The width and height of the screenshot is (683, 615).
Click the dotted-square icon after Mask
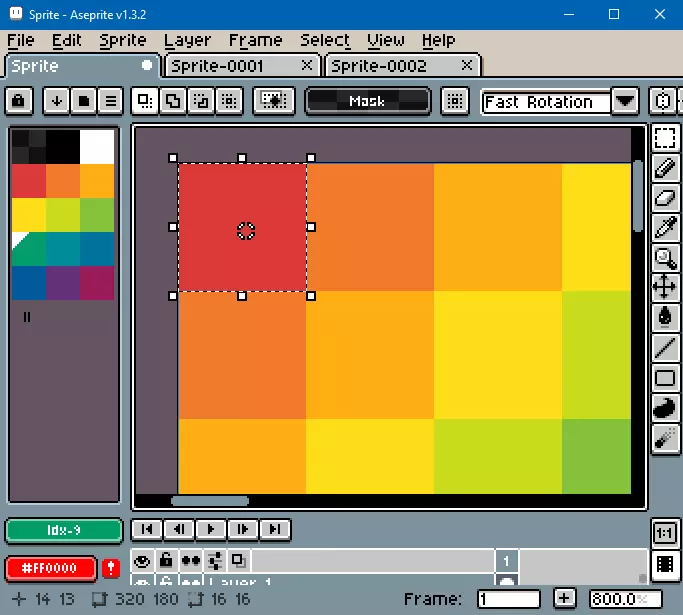[454, 101]
